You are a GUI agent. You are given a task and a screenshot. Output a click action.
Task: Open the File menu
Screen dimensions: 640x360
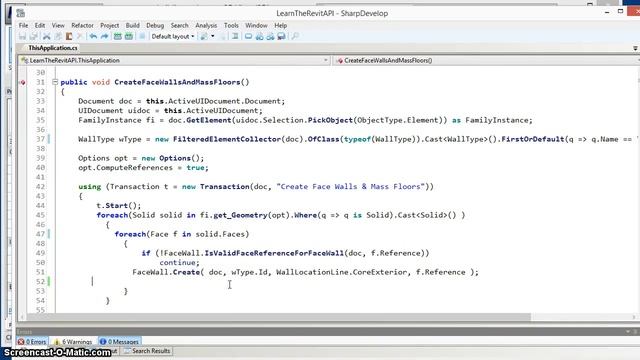(x=23, y=25)
